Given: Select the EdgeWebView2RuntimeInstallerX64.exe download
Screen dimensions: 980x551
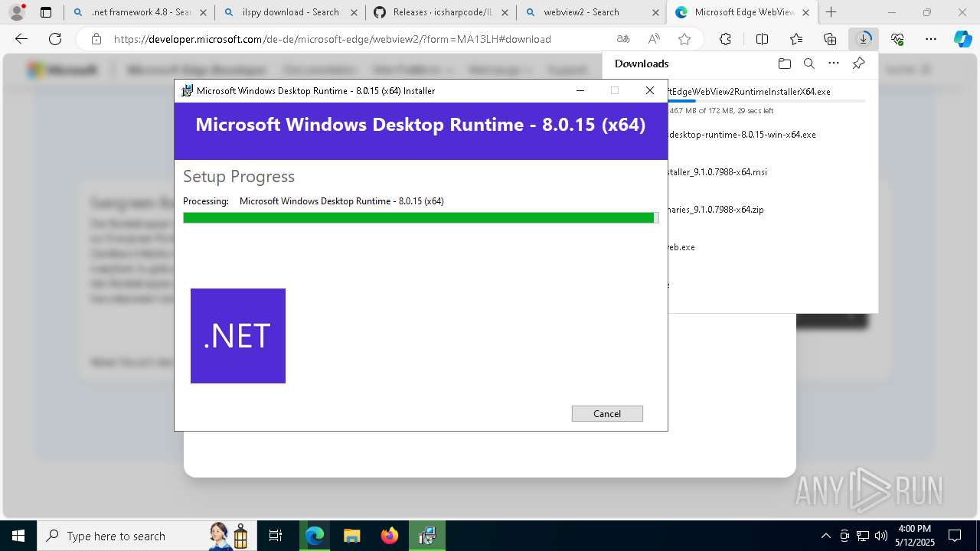Looking at the screenshot, I should (750, 91).
